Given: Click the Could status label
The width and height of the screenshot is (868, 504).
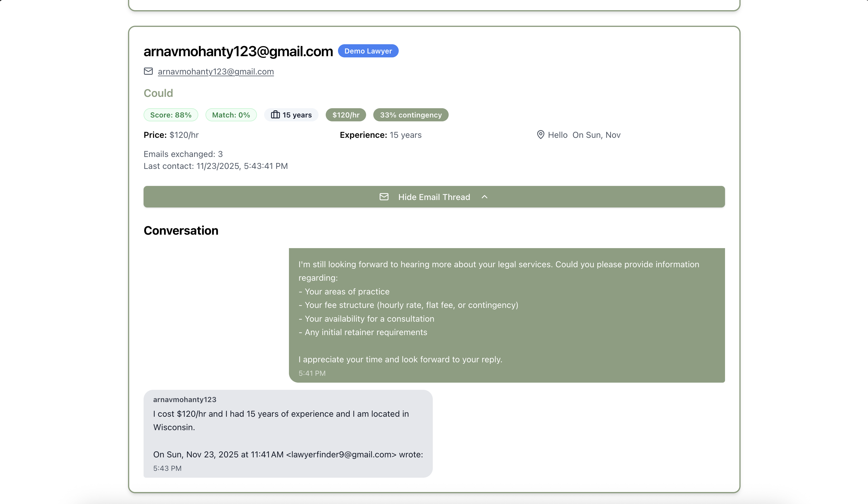Looking at the screenshot, I should point(158,93).
